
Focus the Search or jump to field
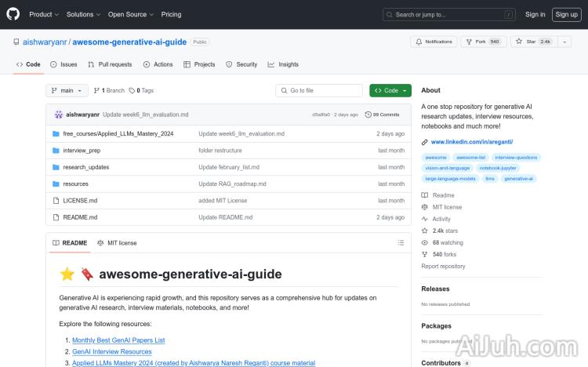click(449, 15)
